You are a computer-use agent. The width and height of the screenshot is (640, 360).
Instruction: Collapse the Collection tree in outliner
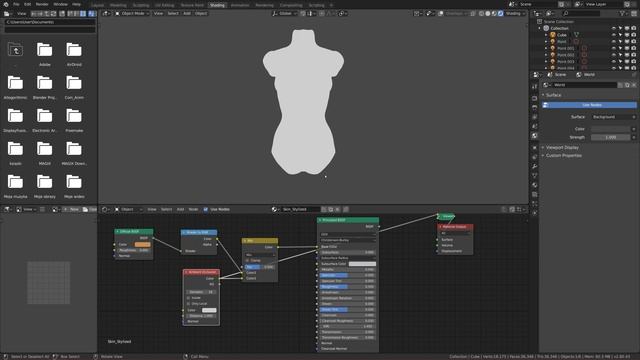pyautogui.click(x=540, y=28)
